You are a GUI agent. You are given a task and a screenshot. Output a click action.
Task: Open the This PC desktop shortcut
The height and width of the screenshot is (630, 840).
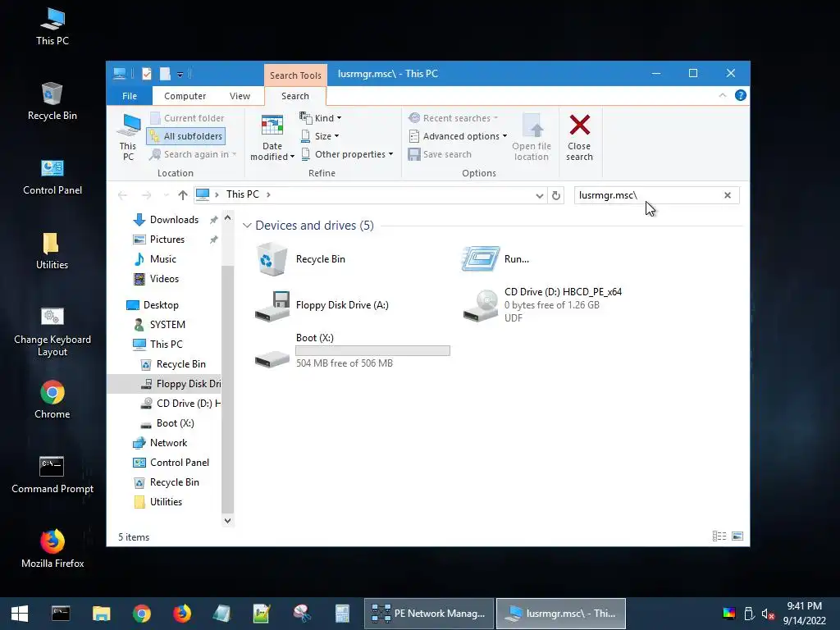click(x=52, y=27)
